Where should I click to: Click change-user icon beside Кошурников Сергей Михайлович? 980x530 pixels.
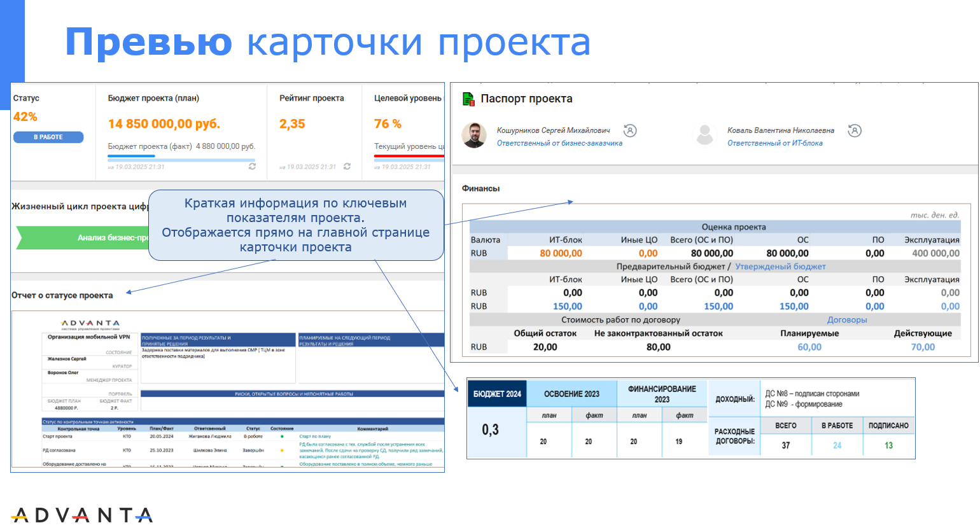pyautogui.click(x=630, y=130)
